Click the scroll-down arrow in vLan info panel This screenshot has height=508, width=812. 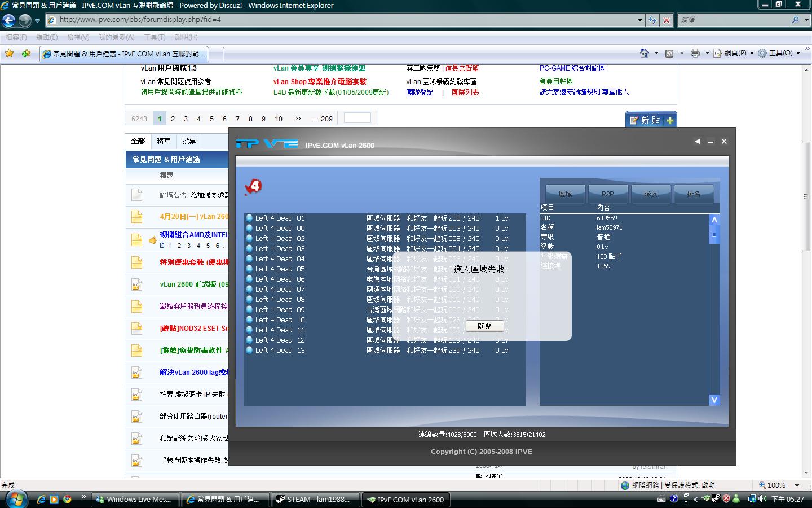(714, 400)
